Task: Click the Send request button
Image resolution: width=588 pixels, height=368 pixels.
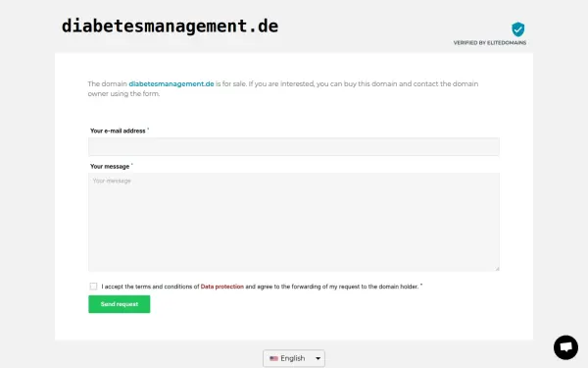Action: 120,304
